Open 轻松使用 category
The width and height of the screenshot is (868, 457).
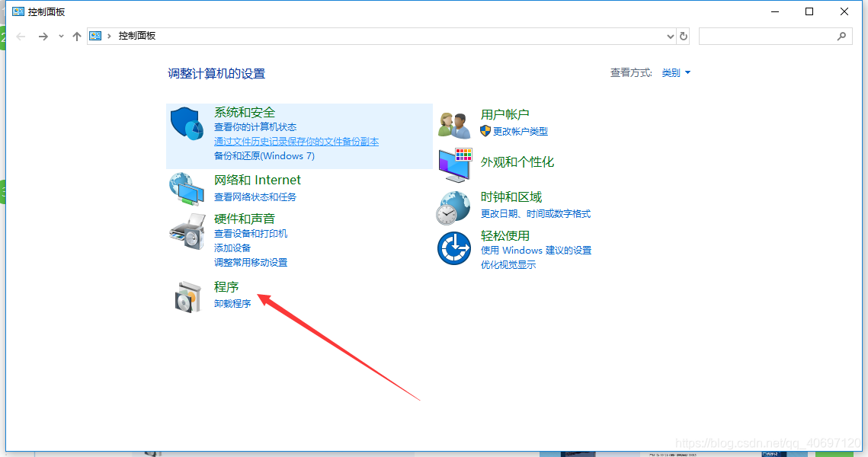tap(504, 235)
